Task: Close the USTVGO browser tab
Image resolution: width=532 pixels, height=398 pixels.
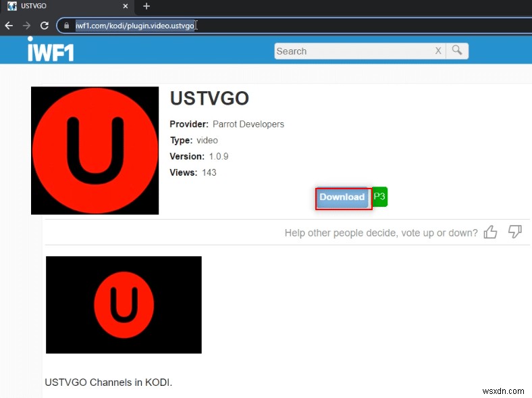Action: click(x=126, y=6)
